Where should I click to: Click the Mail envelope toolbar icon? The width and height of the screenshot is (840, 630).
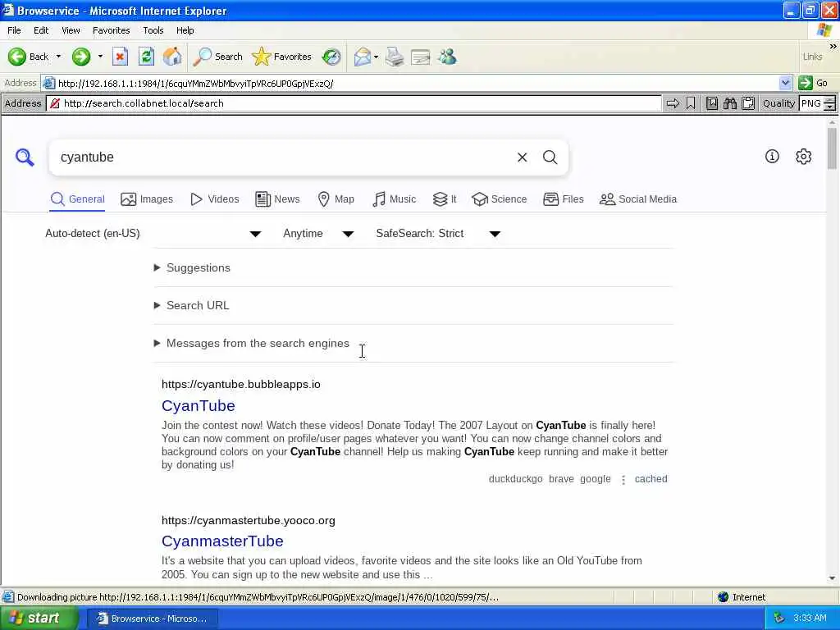coord(362,57)
